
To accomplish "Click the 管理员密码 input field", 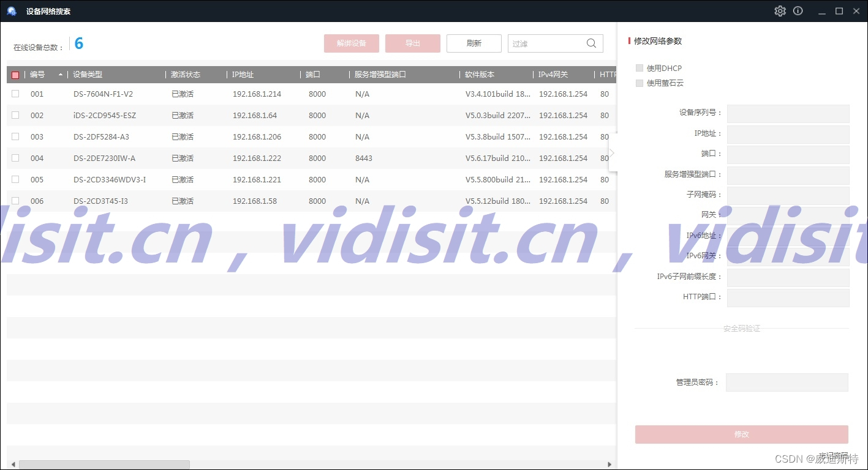I will pyautogui.click(x=787, y=382).
